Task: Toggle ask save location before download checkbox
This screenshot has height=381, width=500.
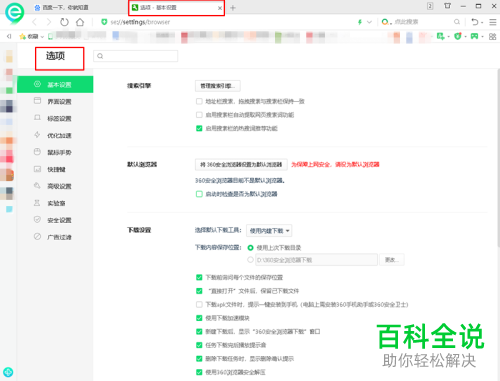Action: (x=199, y=277)
